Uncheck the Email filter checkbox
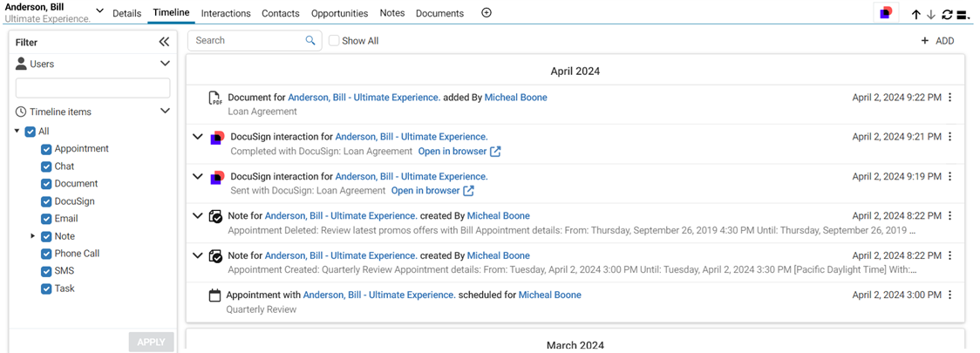 click(x=46, y=220)
